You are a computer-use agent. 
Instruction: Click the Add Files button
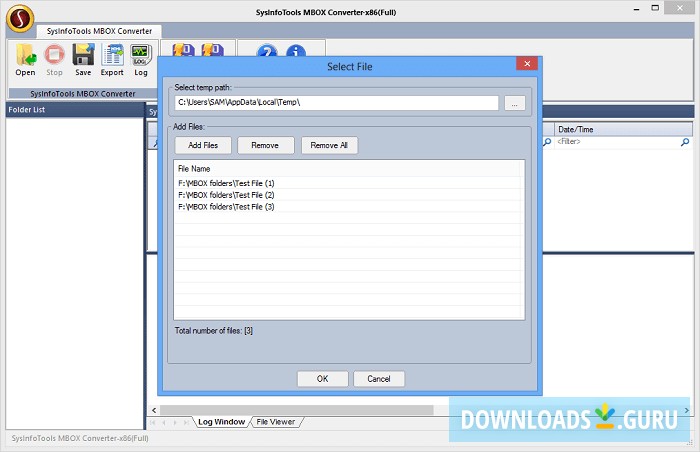click(x=203, y=145)
